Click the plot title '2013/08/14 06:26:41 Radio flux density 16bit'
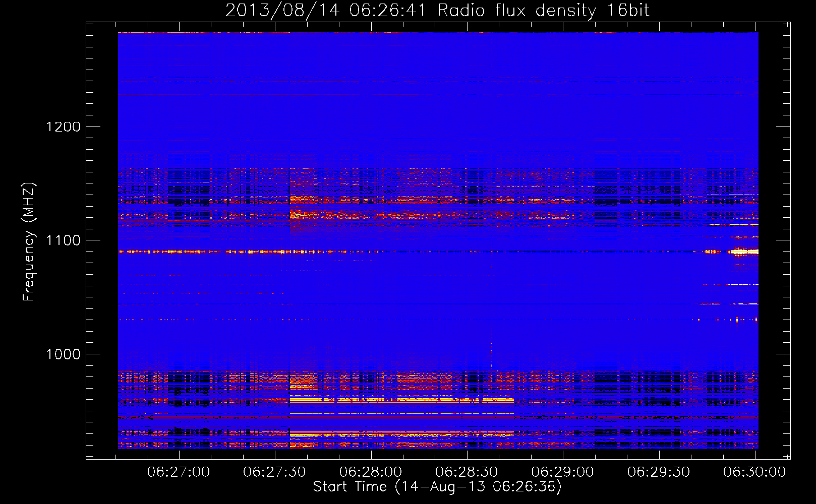 click(x=437, y=11)
